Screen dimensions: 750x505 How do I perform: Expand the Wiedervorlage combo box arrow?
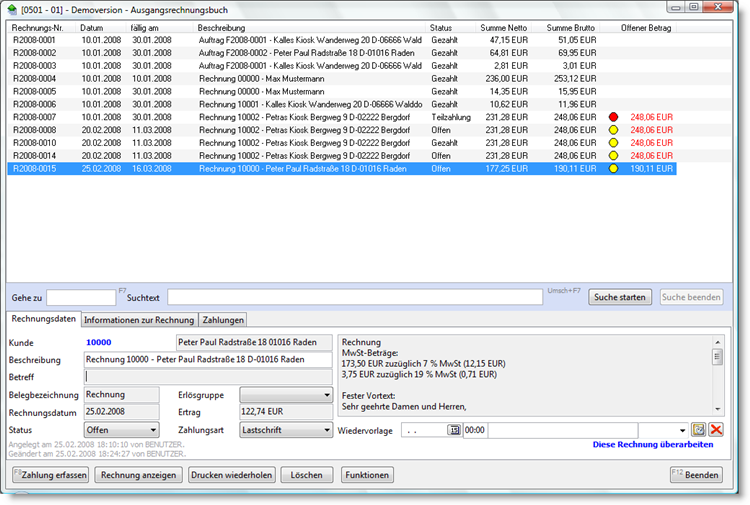point(684,429)
